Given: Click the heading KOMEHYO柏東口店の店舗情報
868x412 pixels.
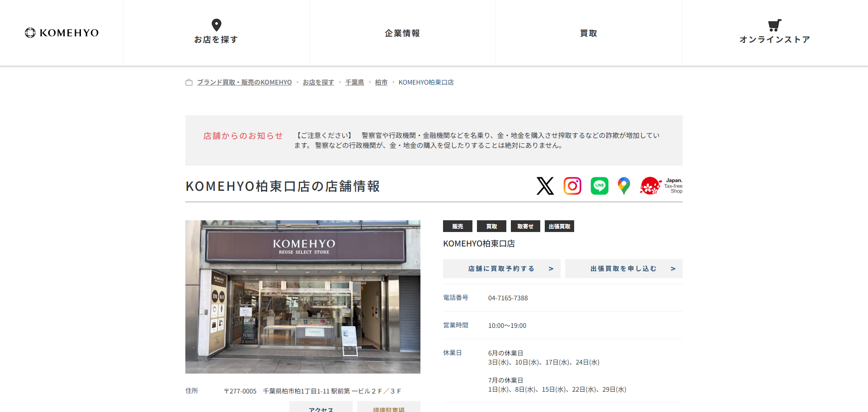Looking at the screenshot, I should point(283,186).
